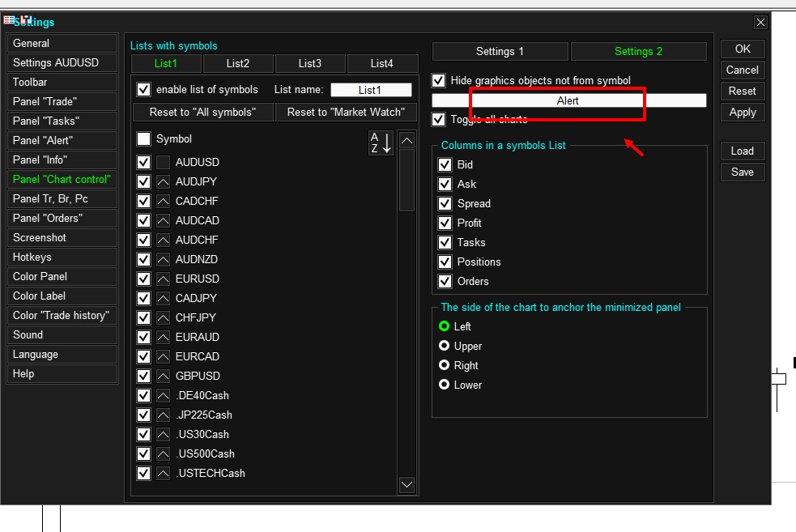Open the Settings 1 tab
Image resolution: width=796 pixels, height=532 pixels.
(x=500, y=51)
